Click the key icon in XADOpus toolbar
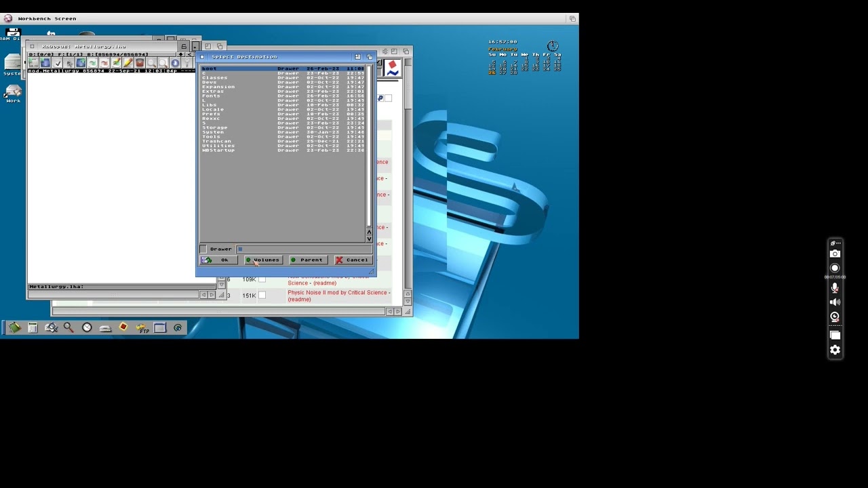868x488 pixels. [187, 63]
